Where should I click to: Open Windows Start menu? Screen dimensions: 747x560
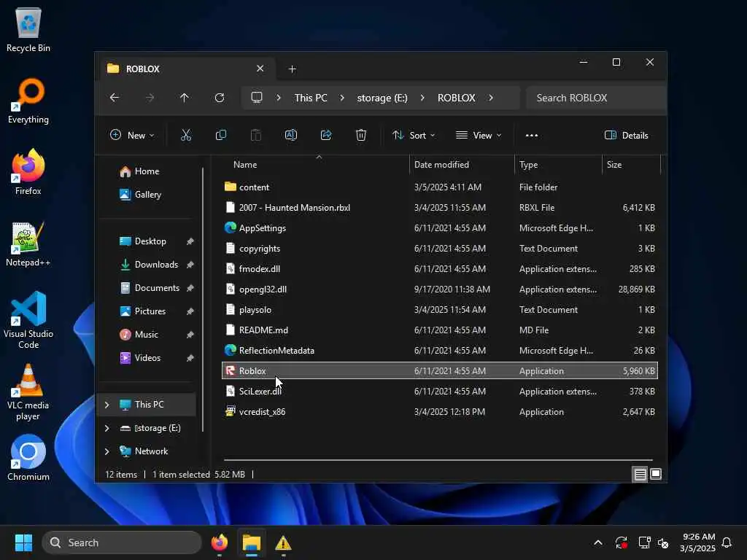(23, 542)
